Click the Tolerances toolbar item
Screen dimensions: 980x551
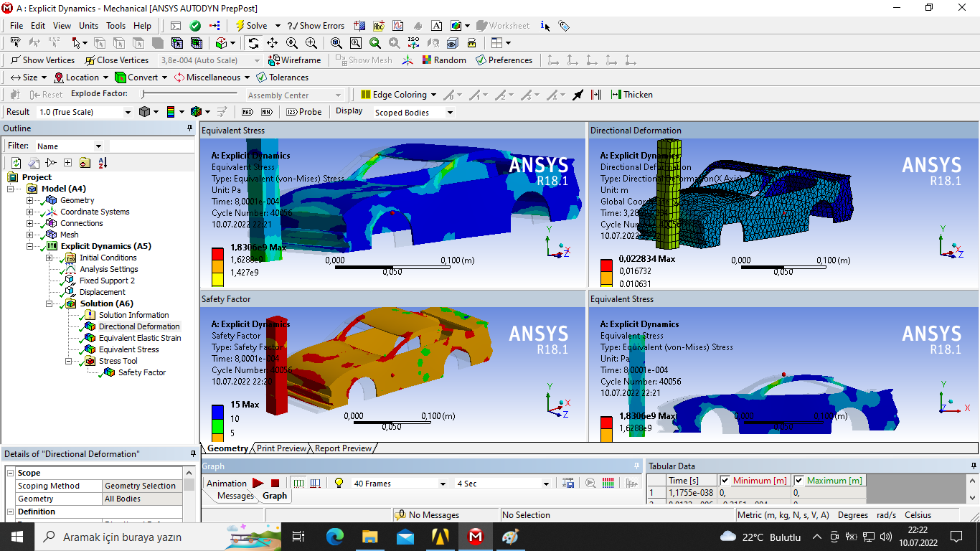(x=283, y=77)
